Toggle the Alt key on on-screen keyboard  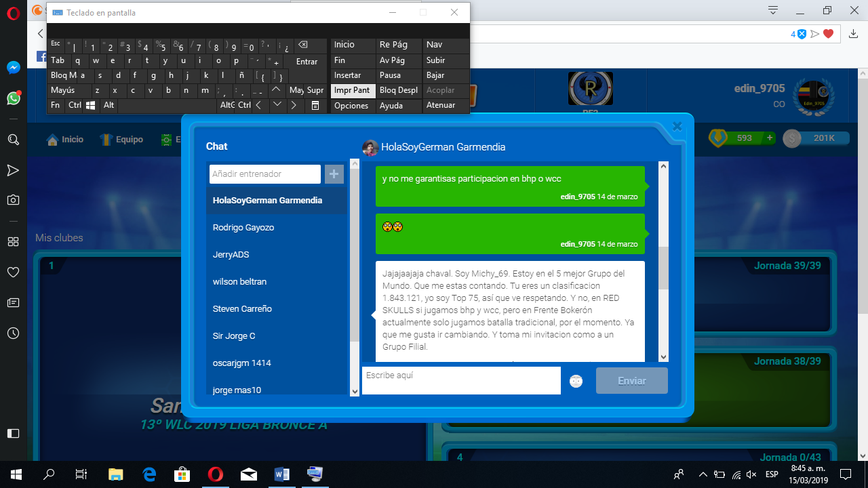coord(109,106)
